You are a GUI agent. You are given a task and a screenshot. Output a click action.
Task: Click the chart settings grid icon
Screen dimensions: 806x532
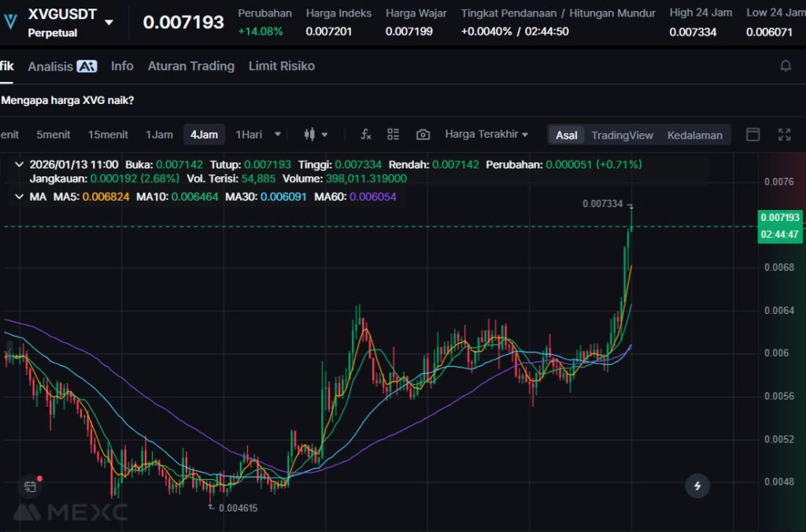(x=394, y=135)
